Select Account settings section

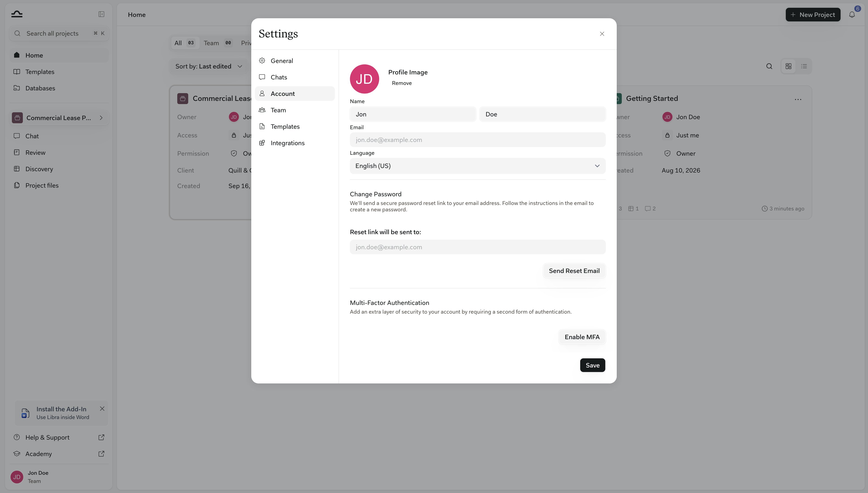(x=295, y=94)
